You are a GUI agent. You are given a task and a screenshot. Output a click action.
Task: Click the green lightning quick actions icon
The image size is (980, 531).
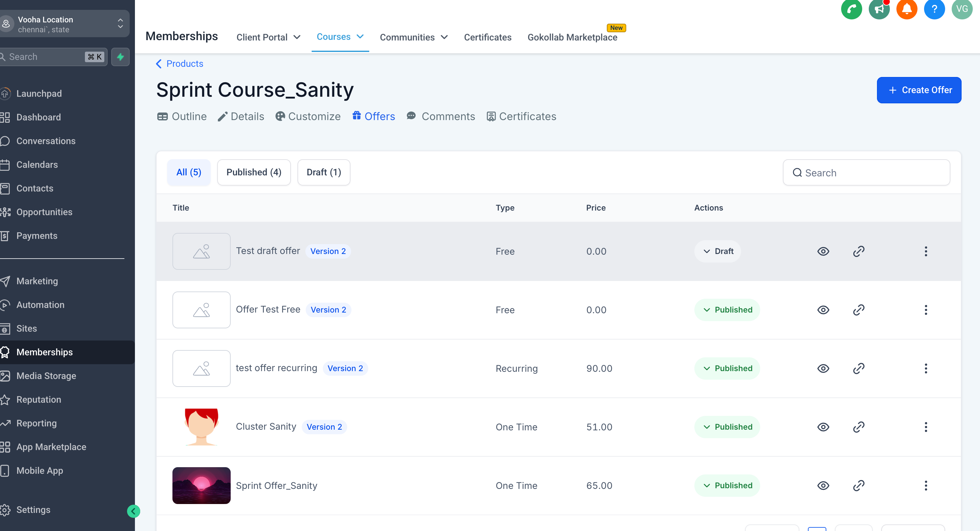120,57
